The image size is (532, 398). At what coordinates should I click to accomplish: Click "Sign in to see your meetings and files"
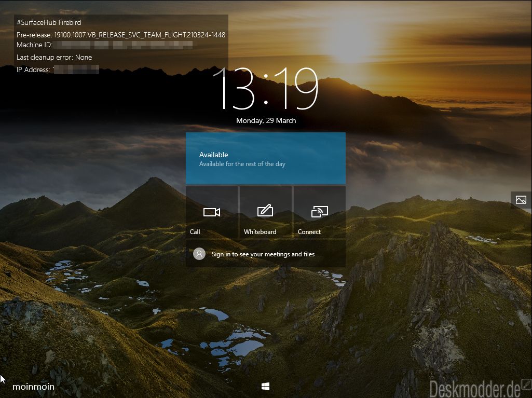263,254
